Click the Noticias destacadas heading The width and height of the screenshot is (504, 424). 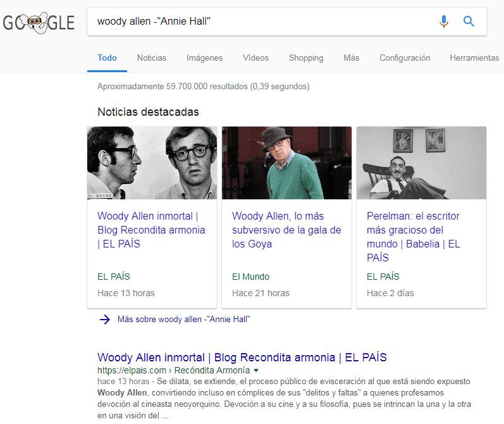(148, 112)
